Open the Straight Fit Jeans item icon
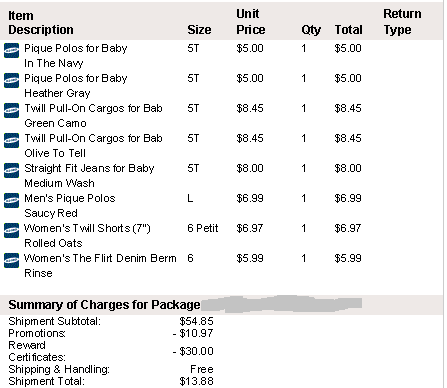Screen dimensions: 447x388 11,171
